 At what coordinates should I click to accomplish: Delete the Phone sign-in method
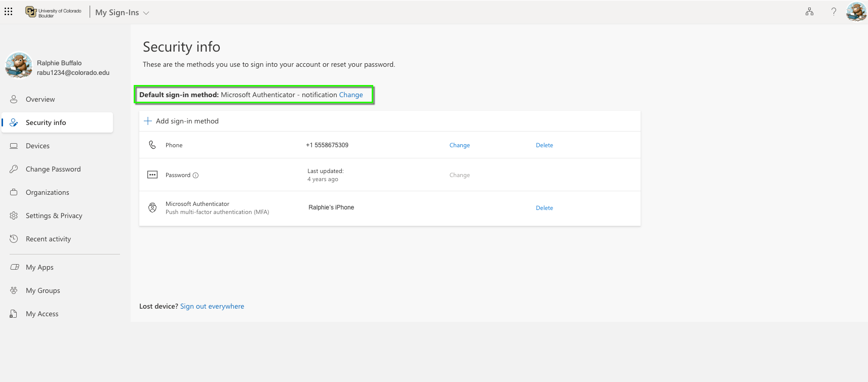coord(544,145)
